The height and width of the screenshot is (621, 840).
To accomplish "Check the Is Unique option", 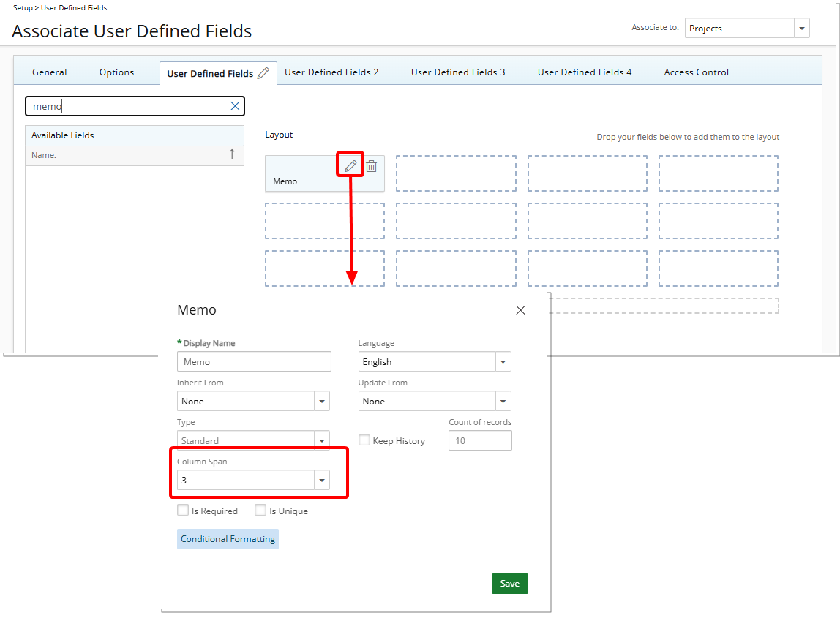I will coord(260,511).
